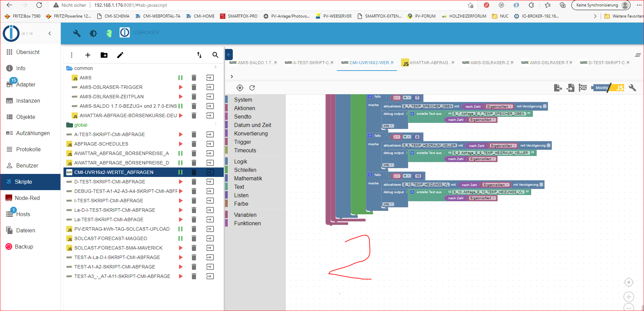Click the locate-block crosshair icon in editor toolbar
This screenshot has width=644, height=311.
pos(240,88)
